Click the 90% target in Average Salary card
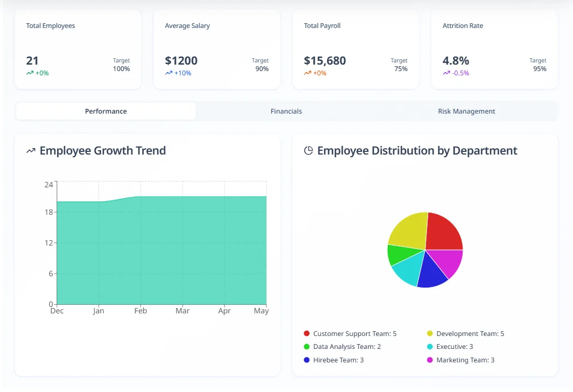The width and height of the screenshot is (573, 392). click(x=262, y=69)
